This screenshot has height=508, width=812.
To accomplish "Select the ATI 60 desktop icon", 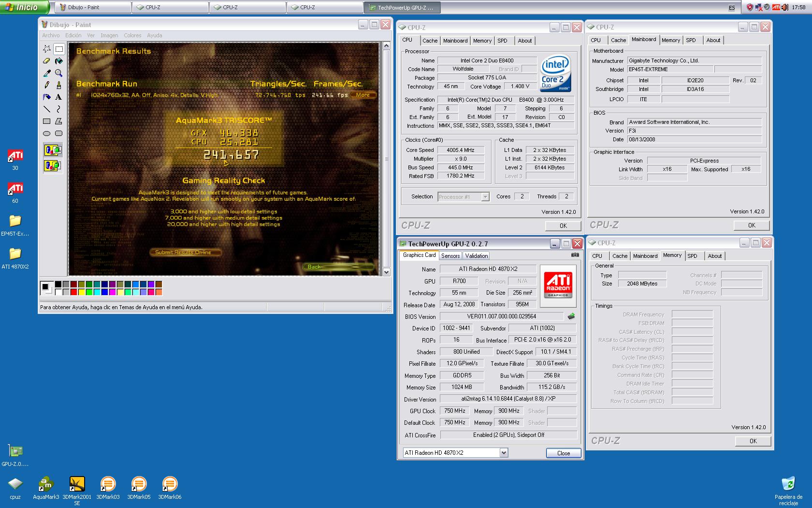I will click(15, 193).
